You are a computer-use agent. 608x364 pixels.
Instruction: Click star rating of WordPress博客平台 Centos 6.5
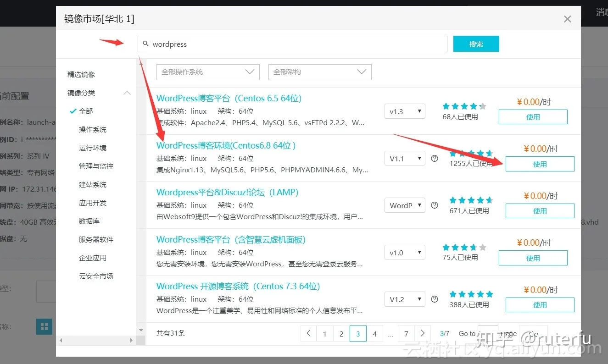(x=464, y=106)
